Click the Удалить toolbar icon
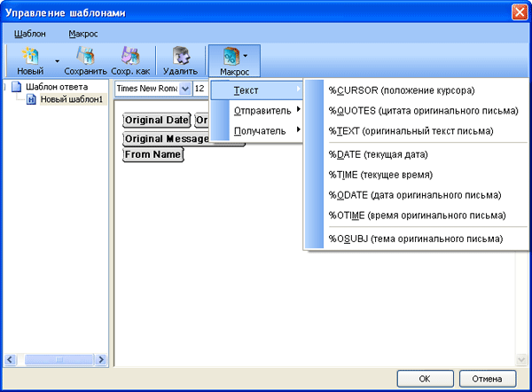The width and height of the screenshot is (532, 392). coord(180,61)
